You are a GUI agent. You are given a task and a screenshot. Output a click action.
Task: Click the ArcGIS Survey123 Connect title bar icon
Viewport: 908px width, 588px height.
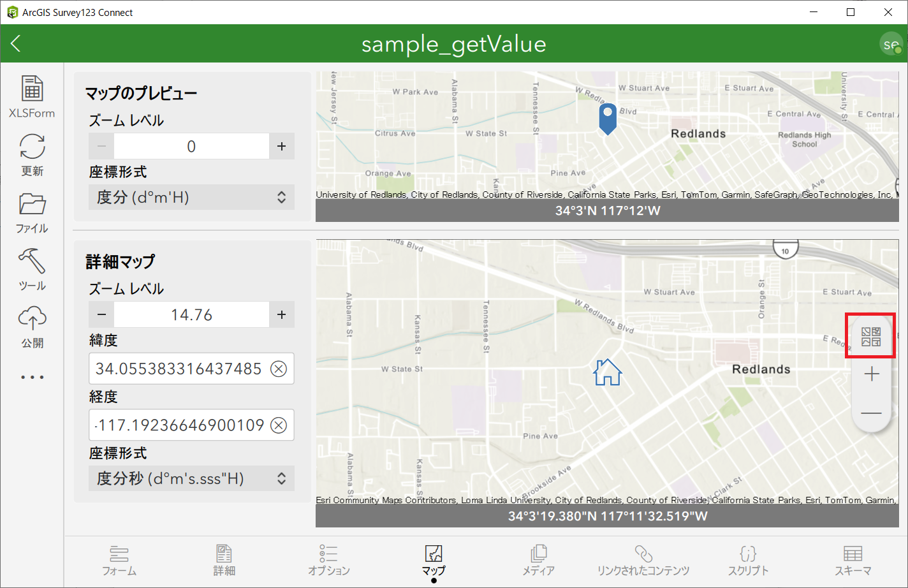click(12, 12)
